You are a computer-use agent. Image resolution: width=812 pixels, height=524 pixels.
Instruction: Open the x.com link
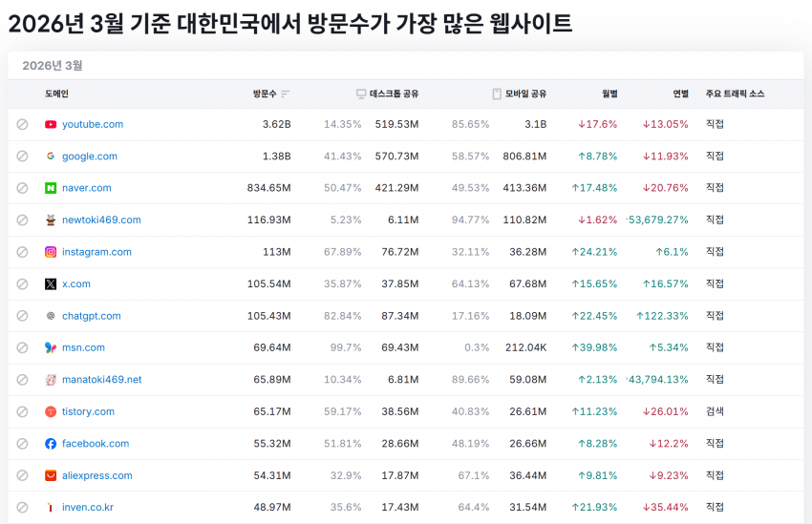click(x=76, y=284)
